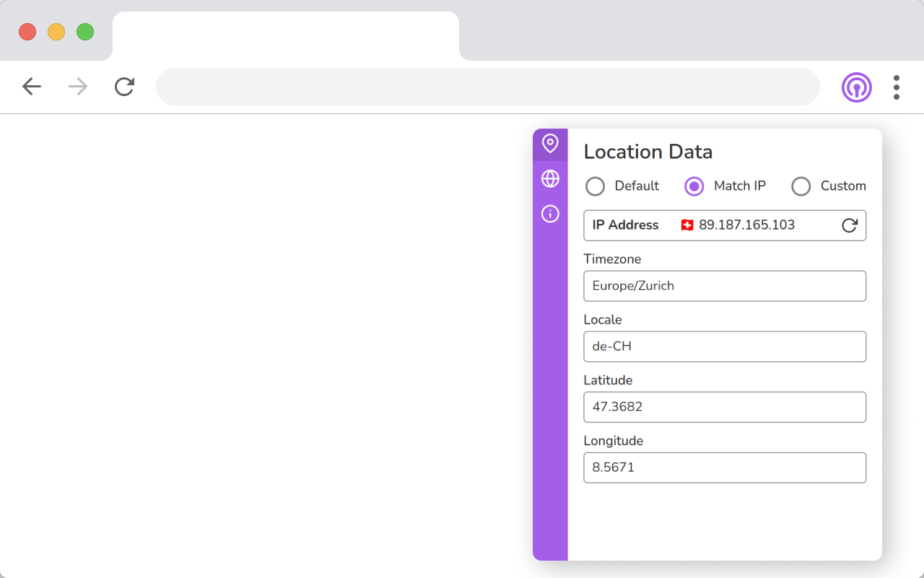Click the Latitude input field

point(724,407)
